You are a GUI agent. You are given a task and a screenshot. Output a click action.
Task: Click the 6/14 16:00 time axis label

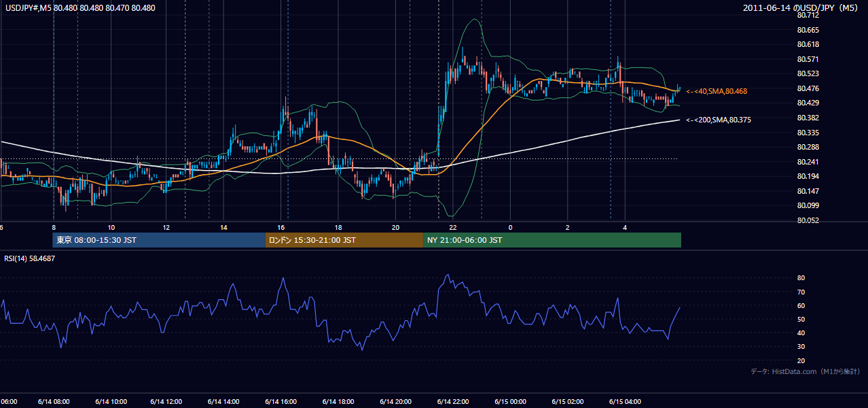[x=281, y=402]
